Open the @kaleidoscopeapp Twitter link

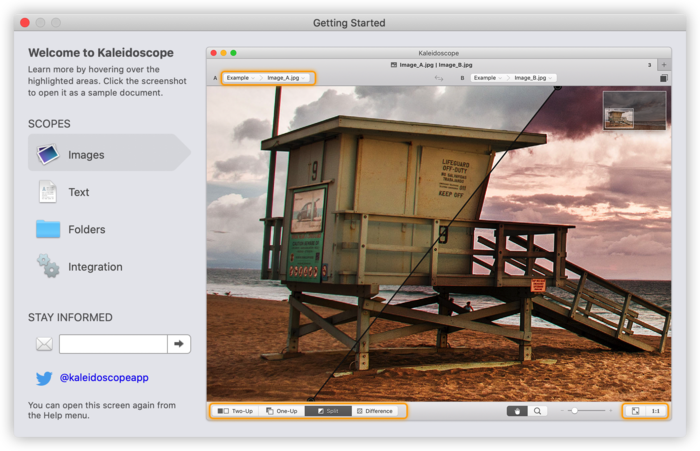[x=104, y=378]
